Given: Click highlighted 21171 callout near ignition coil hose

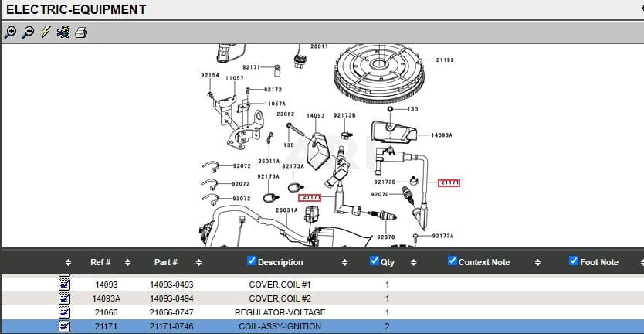Looking at the screenshot, I should 449,183.
